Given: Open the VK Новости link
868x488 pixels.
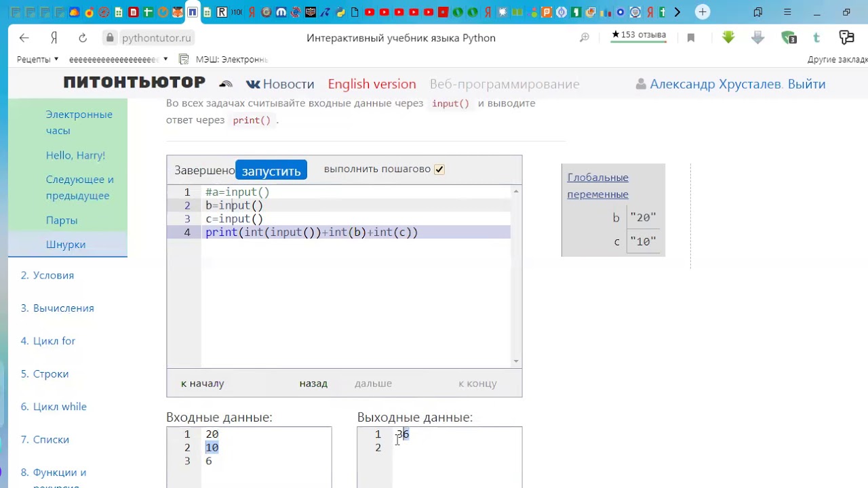Looking at the screenshot, I should (280, 84).
